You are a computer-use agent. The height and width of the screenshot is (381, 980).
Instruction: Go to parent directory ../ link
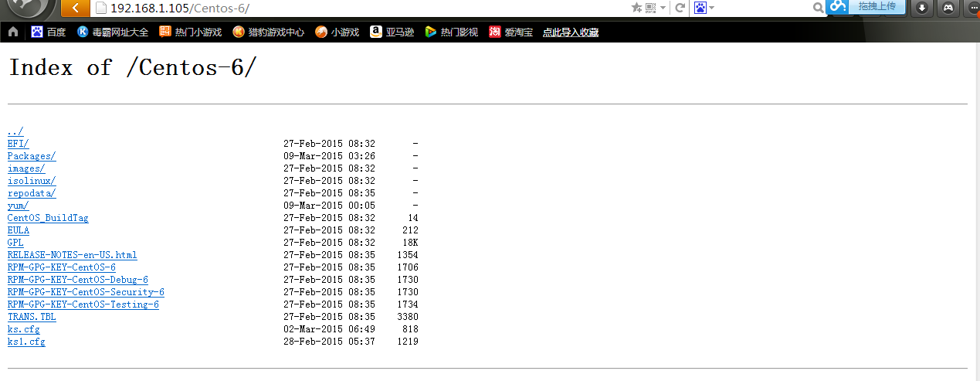pyautogui.click(x=15, y=131)
